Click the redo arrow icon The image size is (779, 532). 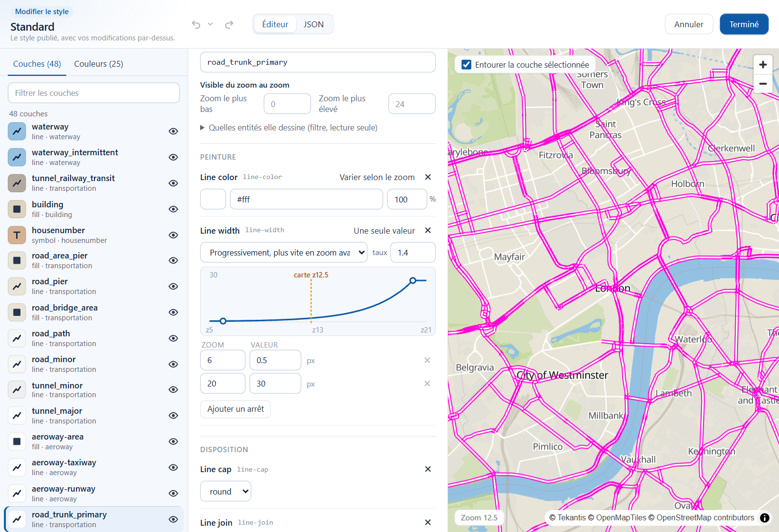[229, 24]
